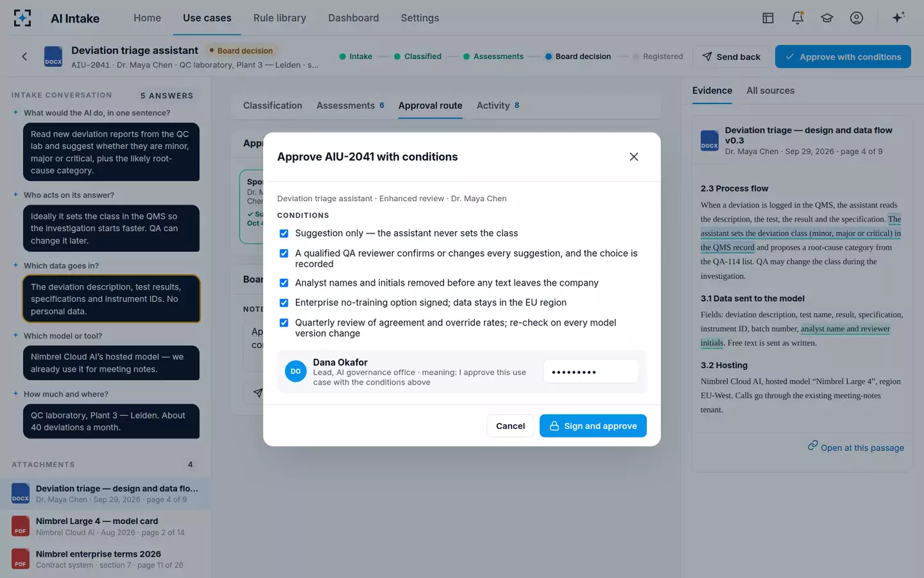Select the 'Nimbrel Large 4 — model card' attachment
This screenshot has width=924, height=578.
(105, 526)
